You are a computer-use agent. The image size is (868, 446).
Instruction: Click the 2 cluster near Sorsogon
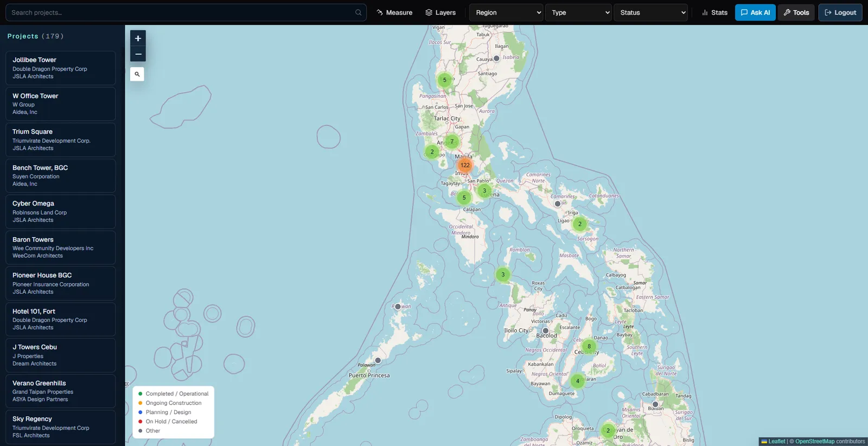click(x=580, y=224)
